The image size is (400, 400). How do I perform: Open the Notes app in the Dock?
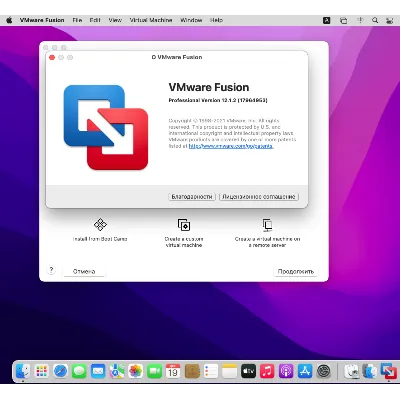pos(229,371)
